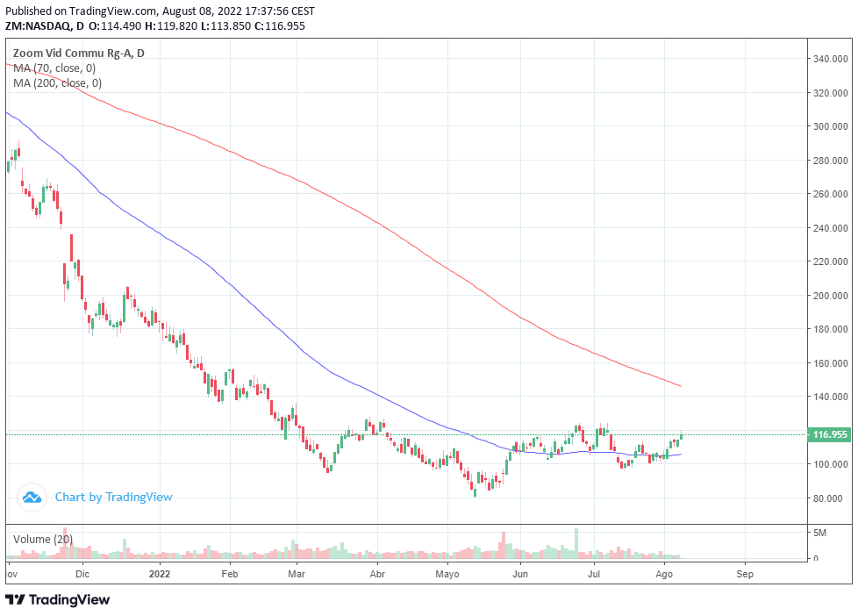
Task: Click the open value 'O:114.490' in header
Action: point(115,25)
